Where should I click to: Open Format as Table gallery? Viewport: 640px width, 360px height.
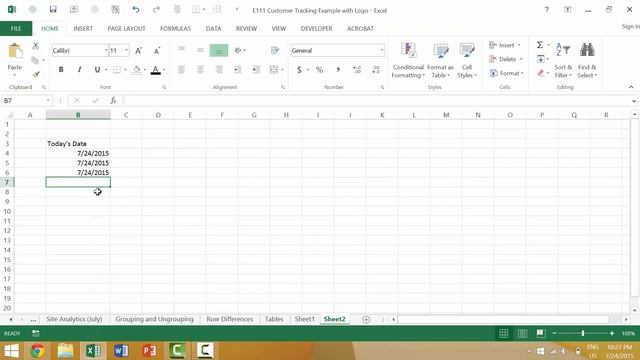[x=440, y=60]
